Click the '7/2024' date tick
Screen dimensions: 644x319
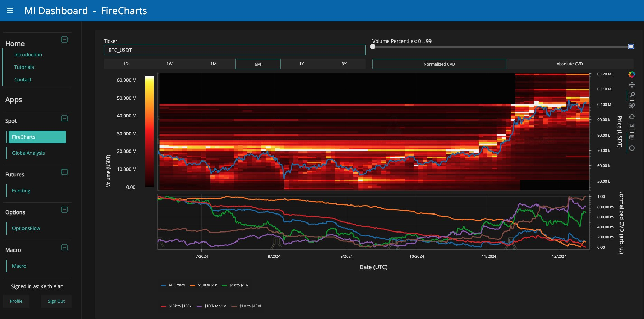point(202,256)
